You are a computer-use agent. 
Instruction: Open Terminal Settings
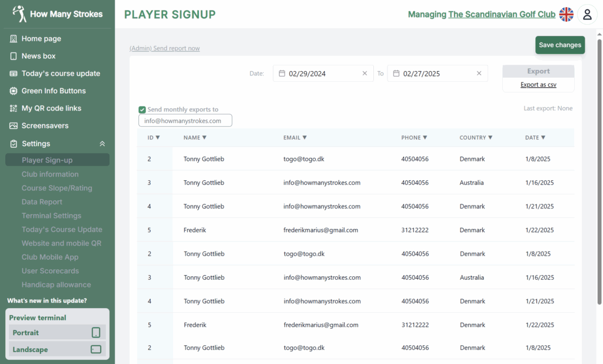(52, 216)
